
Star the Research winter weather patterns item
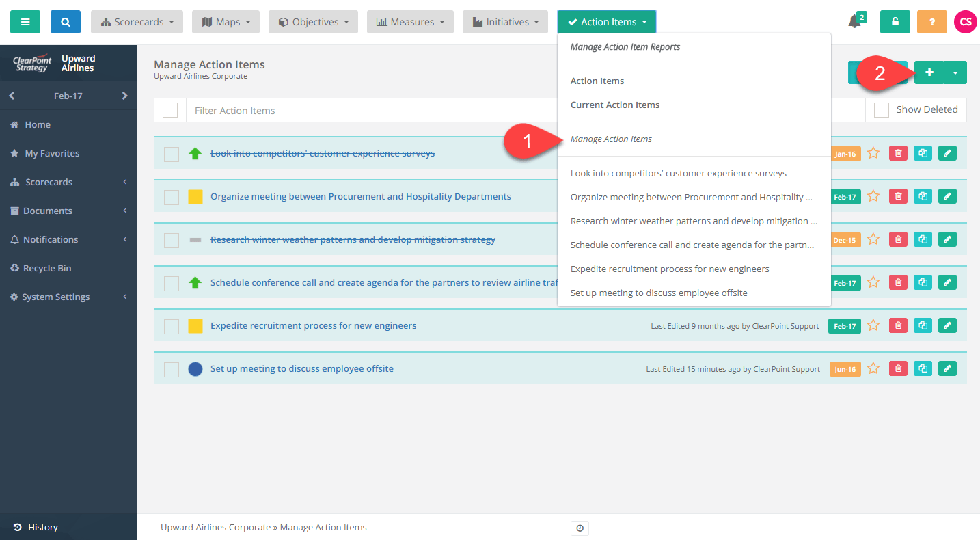(873, 239)
